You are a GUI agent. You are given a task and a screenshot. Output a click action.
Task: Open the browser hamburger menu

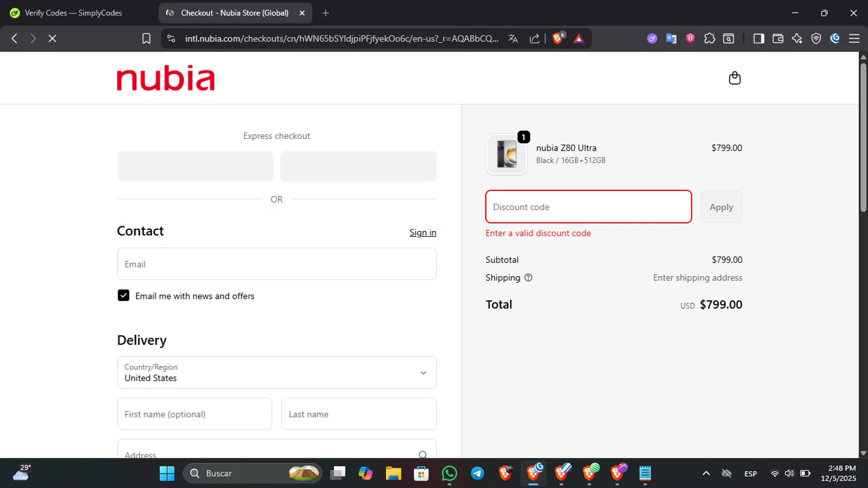coord(854,38)
